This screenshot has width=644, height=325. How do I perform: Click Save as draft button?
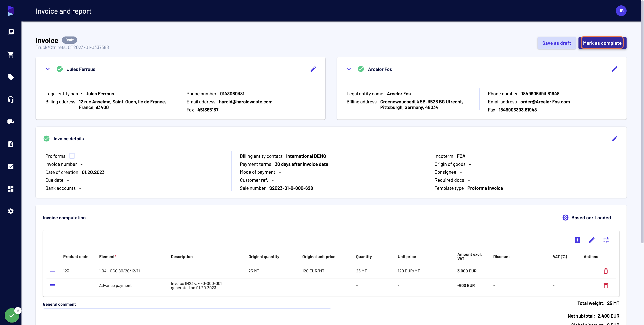[557, 43]
